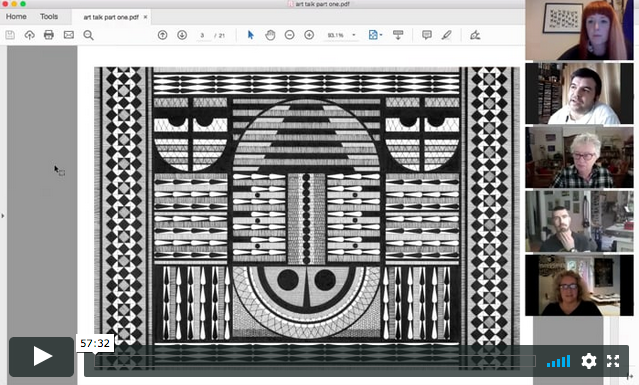This screenshot has height=385, width=639.
Task: Print the document with printer icon
Action: click(x=49, y=35)
